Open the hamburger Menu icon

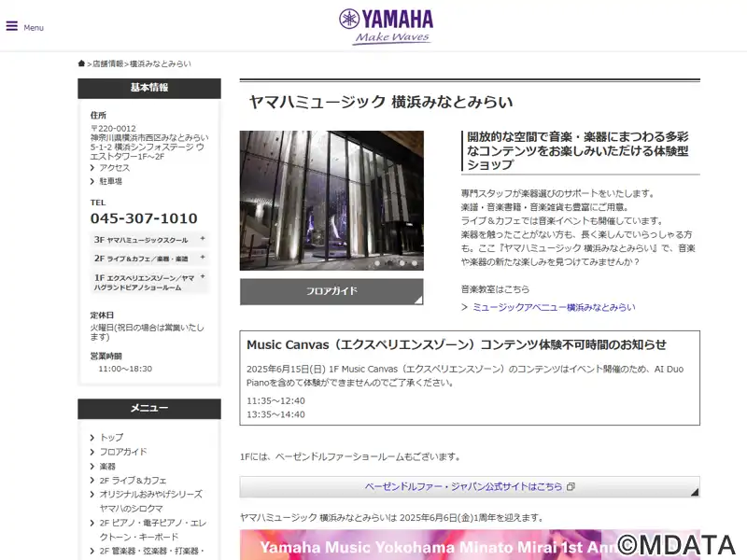click(x=12, y=26)
